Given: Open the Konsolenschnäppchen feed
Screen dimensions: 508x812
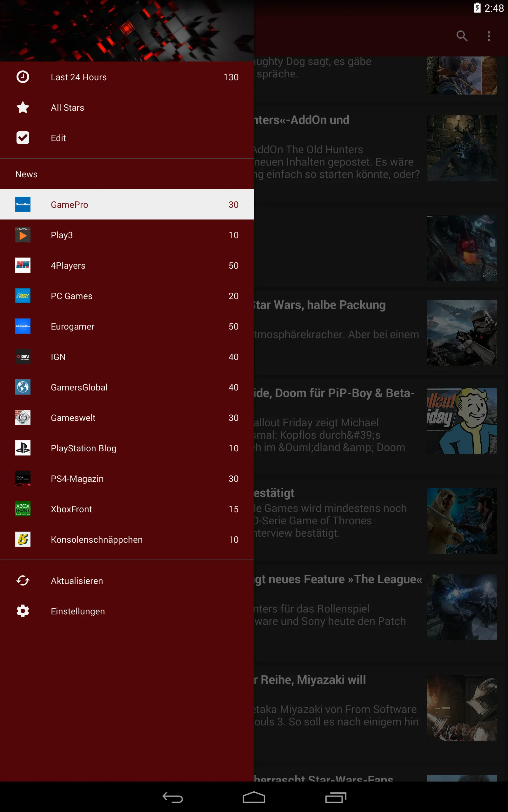Looking at the screenshot, I should pyautogui.click(x=127, y=539).
